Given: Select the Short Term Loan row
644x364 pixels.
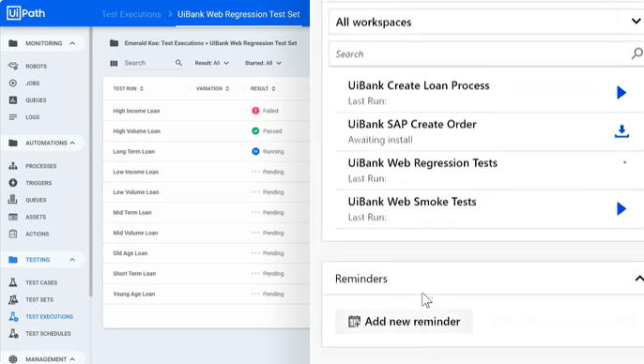Looking at the screenshot, I should pos(207,273).
